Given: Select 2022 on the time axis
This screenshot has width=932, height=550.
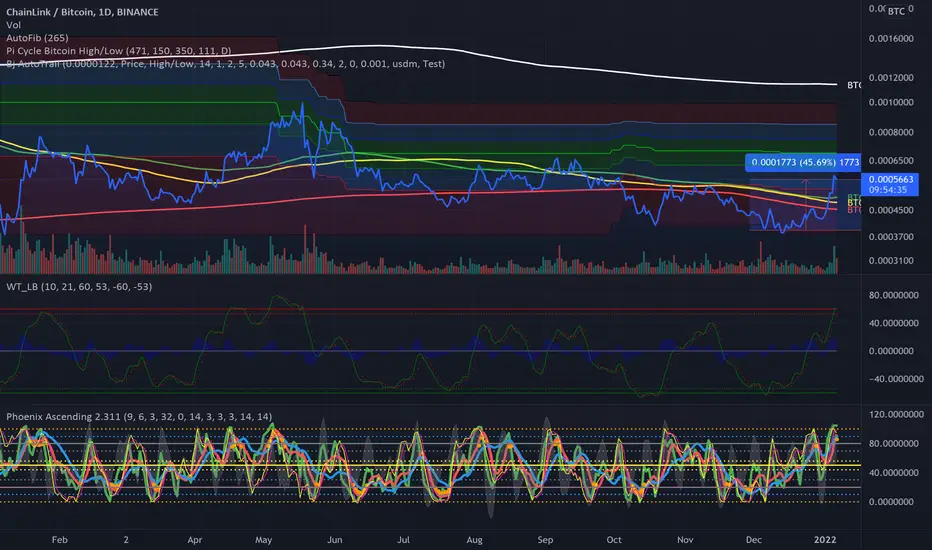Looking at the screenshot, I should pos(825,540).
